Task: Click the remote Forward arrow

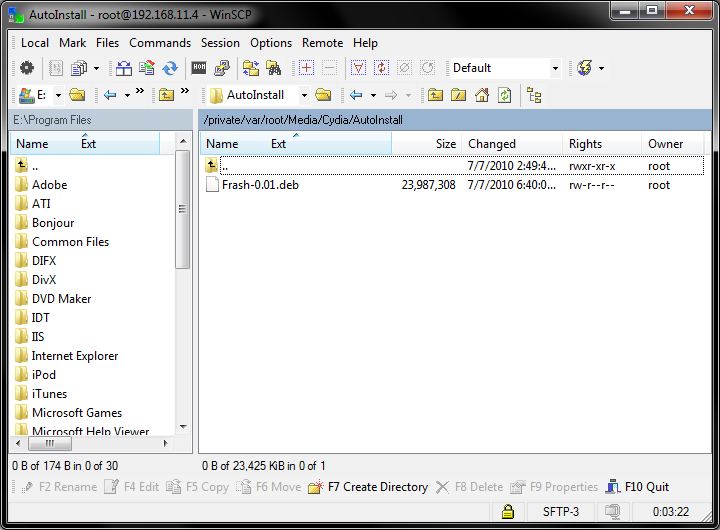Action: click(x=391, y=95)
